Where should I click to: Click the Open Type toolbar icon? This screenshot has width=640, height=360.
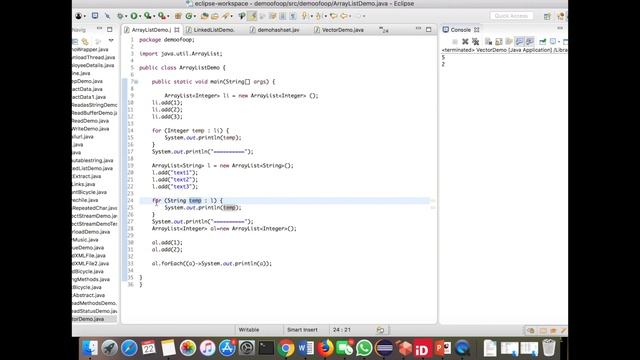[x=204, y=16]
